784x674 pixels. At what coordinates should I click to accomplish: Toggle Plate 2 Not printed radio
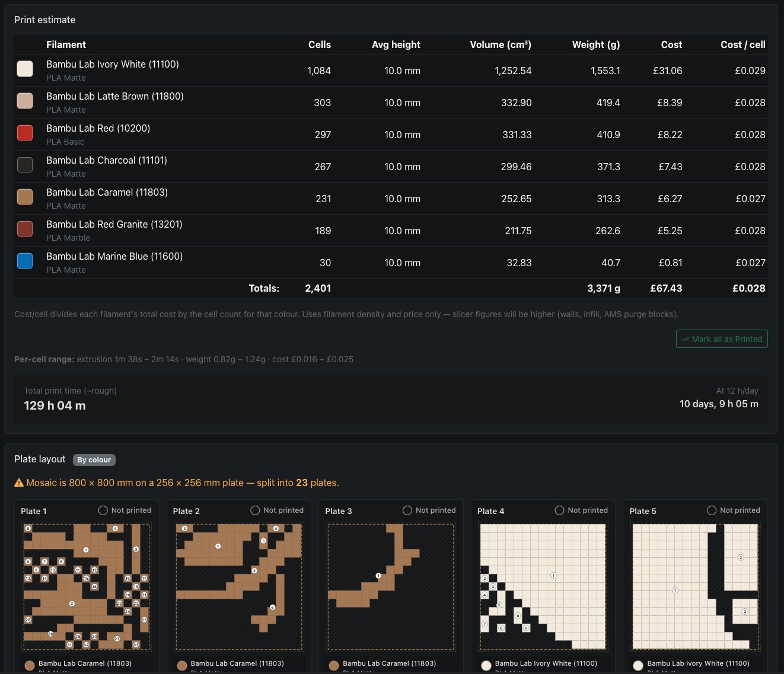click(x=255, y=510)
